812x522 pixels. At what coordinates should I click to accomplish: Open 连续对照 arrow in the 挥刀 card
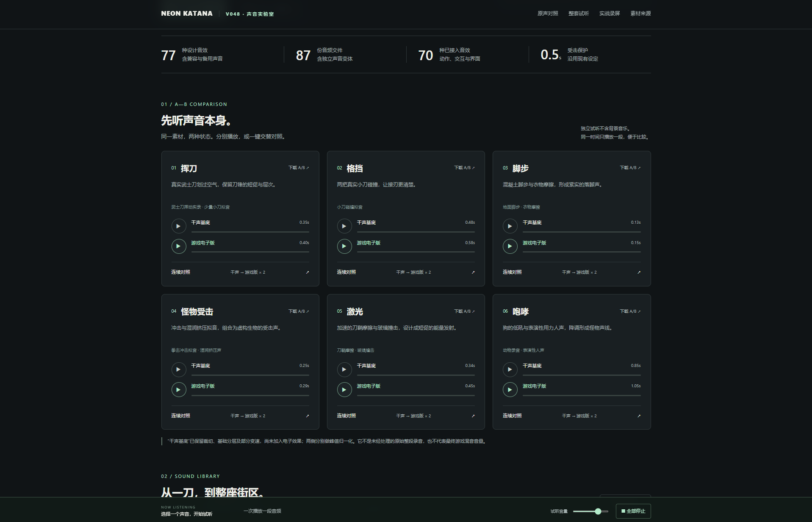coord(308,272)
